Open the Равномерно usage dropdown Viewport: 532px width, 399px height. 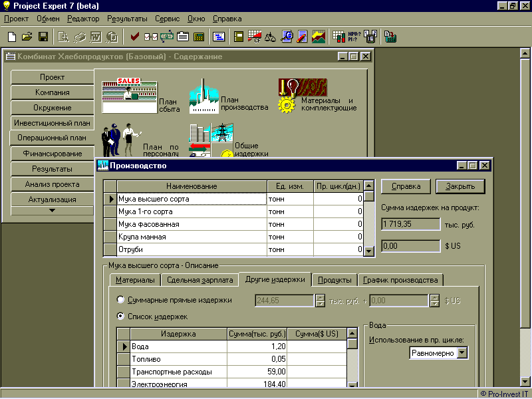pyautogui.click(x=462, y=353)
